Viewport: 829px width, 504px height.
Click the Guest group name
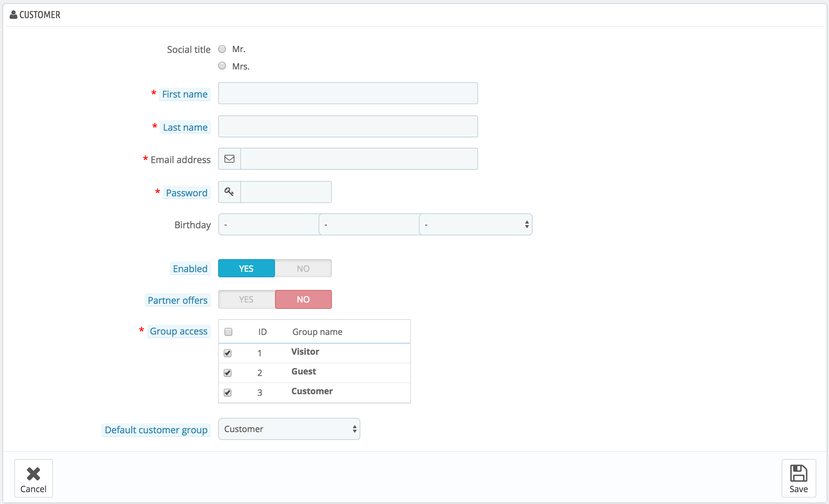coord(303,371)
